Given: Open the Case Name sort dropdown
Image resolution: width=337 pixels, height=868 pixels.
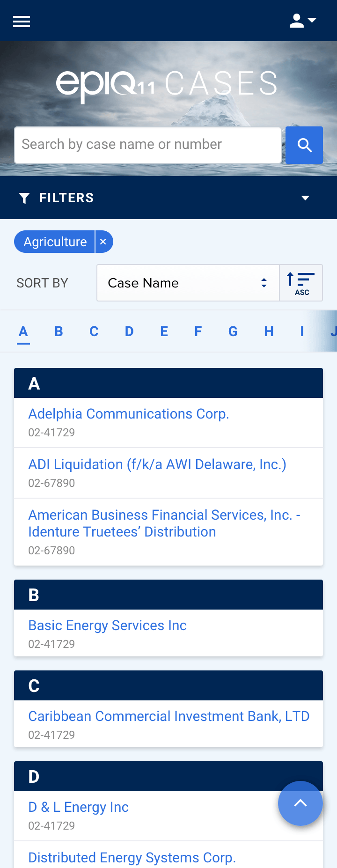Looking at the screenshot, I should [188, 283].
